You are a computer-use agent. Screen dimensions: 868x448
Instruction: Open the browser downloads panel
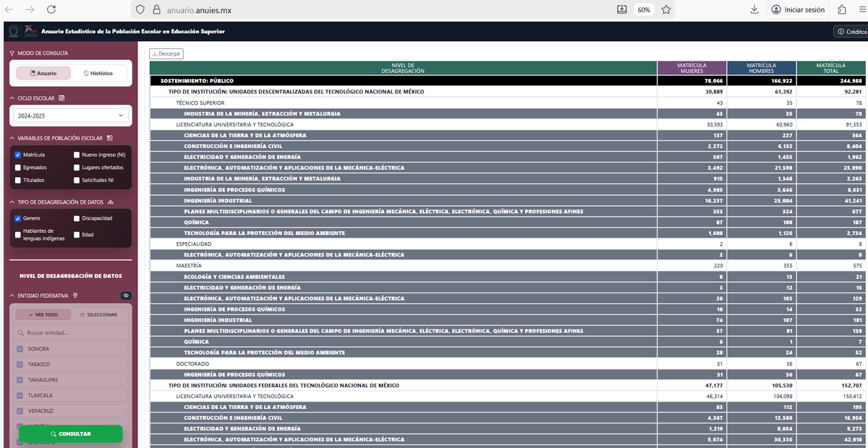coord(754,9)
